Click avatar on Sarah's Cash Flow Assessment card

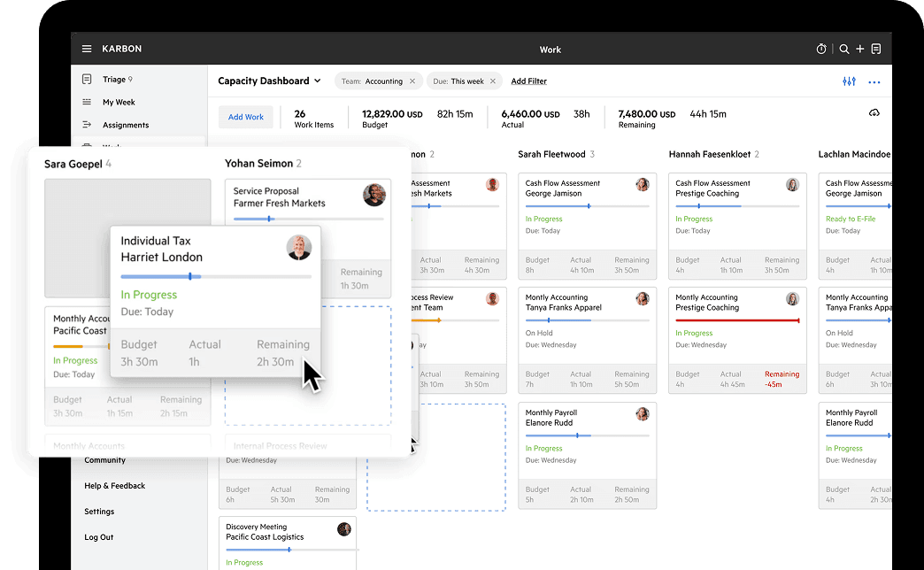tap(643, 184)
